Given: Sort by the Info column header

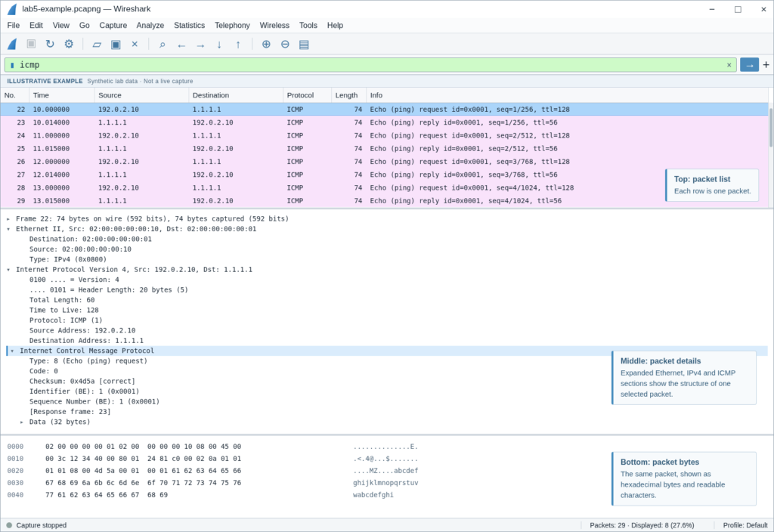Looking at the screenshot, I should point(567,95).
